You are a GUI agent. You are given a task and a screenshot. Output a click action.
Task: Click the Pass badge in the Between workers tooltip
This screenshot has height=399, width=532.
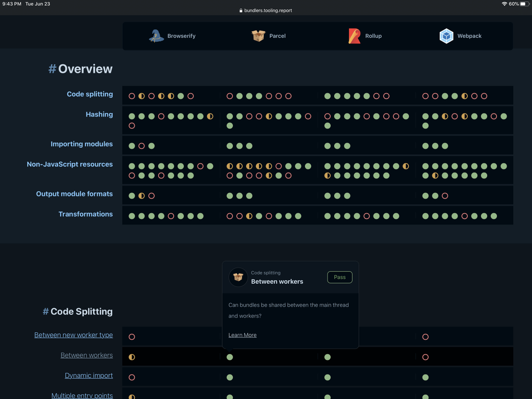point(340,277)
